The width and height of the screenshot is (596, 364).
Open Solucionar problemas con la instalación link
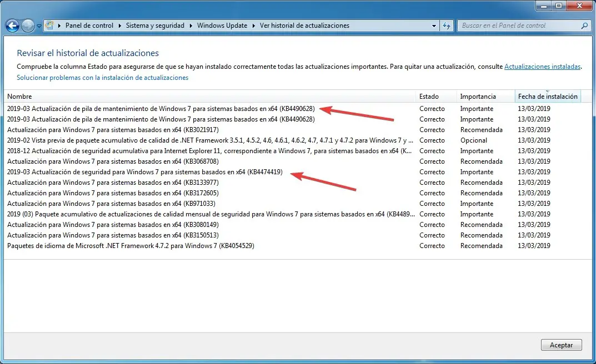[103, 78]
